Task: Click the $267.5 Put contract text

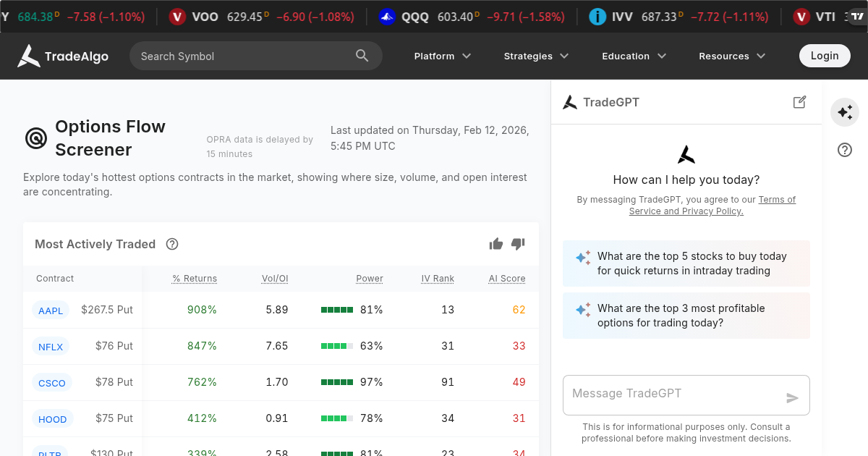Action: click(107, 310)
